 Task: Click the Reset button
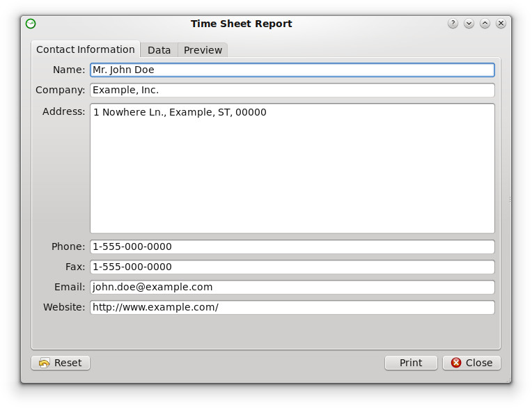[61, 363]
